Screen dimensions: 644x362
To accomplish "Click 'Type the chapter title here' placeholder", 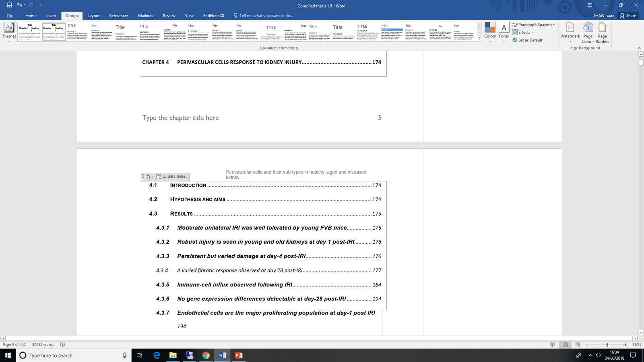I will pyautogui.click(x=180, y=118).
